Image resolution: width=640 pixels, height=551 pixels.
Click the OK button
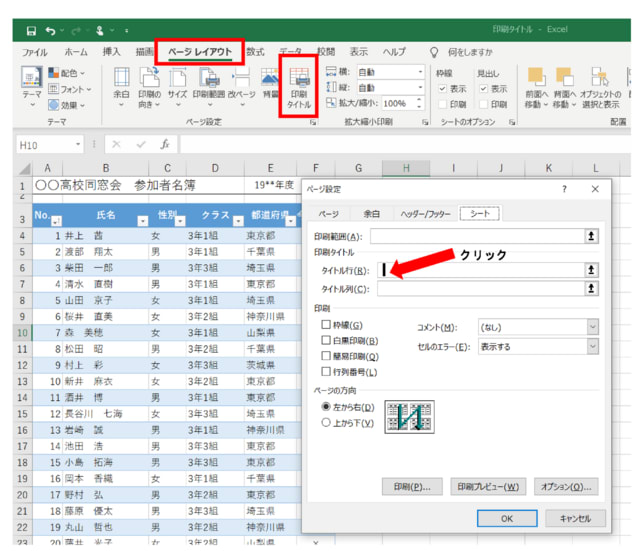[507, 518]
